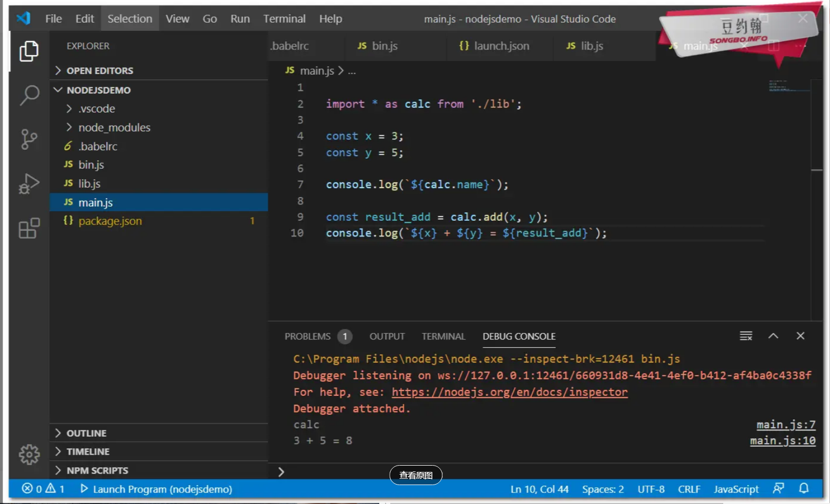Open the nodejs.org inspector docs link
The image size is (830, 504).
(x=510, y=392)
